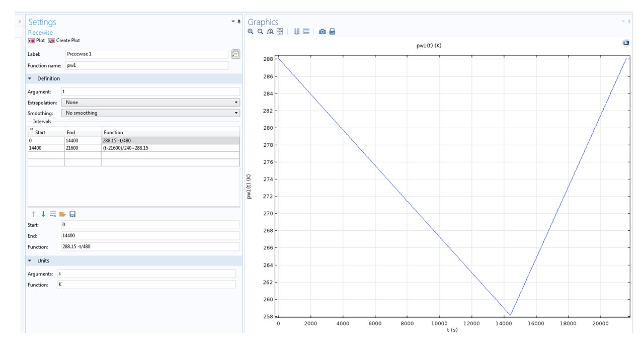
Task: Toggle the vertical grid lines icon in Graphics toolbar
Action: [x=296, y=32]
